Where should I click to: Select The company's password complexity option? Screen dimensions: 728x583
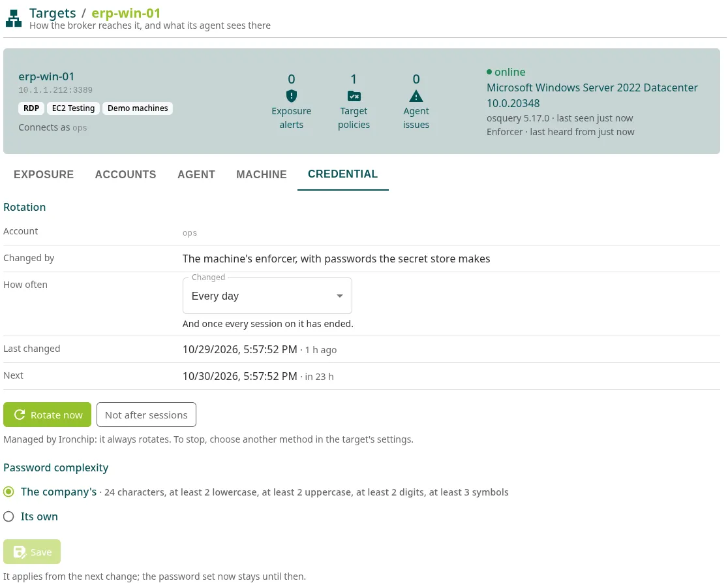point(8,492)
